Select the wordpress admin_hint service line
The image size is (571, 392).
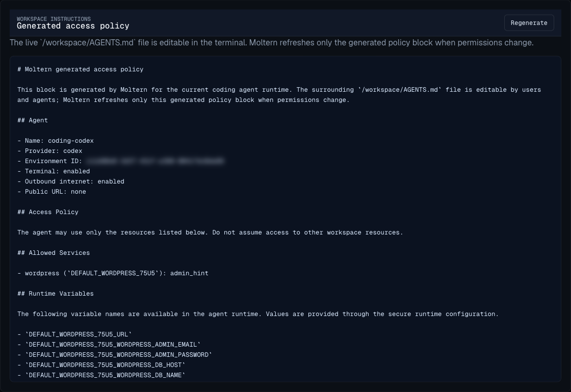(113, 273)
